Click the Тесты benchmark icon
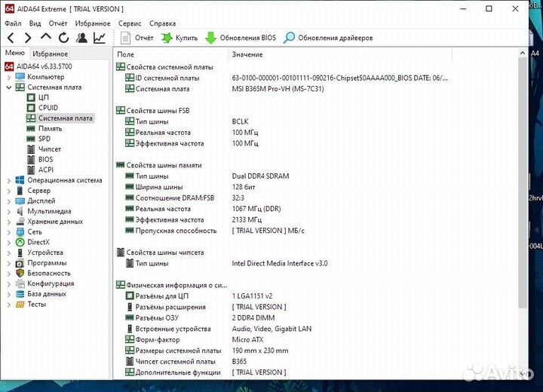This screenshot has width=543, height=392. [x=20, y=305]
